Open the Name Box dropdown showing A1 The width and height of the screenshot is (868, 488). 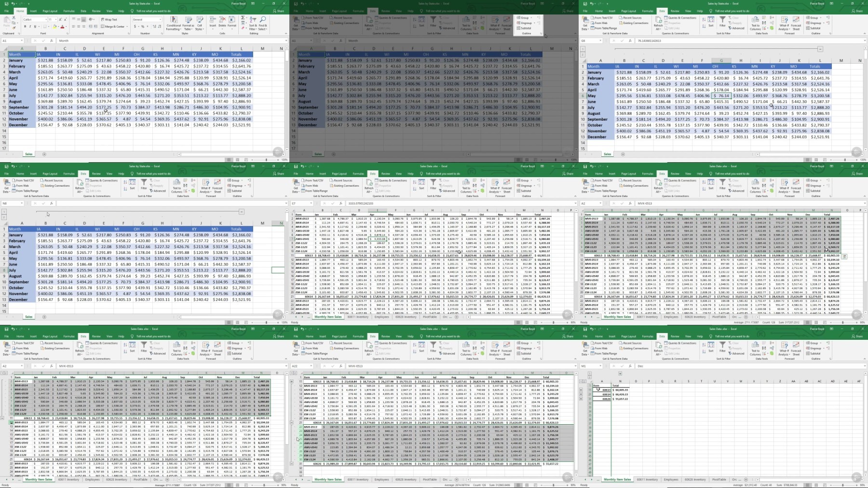[22, 41]
